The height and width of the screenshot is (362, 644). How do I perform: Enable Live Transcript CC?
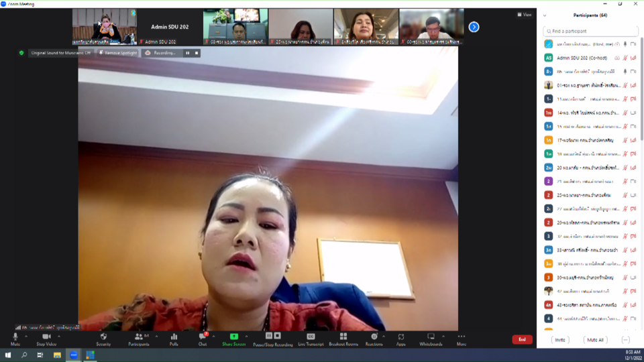tap(311, 339)
